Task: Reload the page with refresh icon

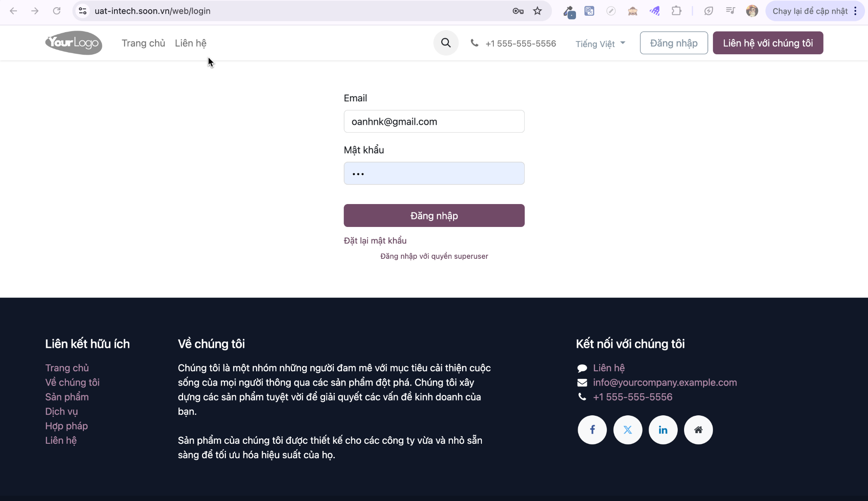Action: click(x=56, y=11)
